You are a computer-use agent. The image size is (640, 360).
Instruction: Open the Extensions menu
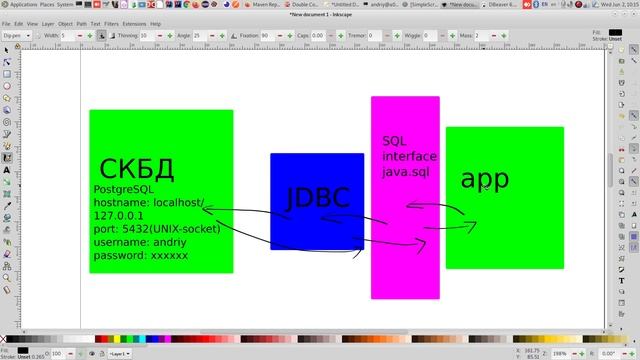134,24
